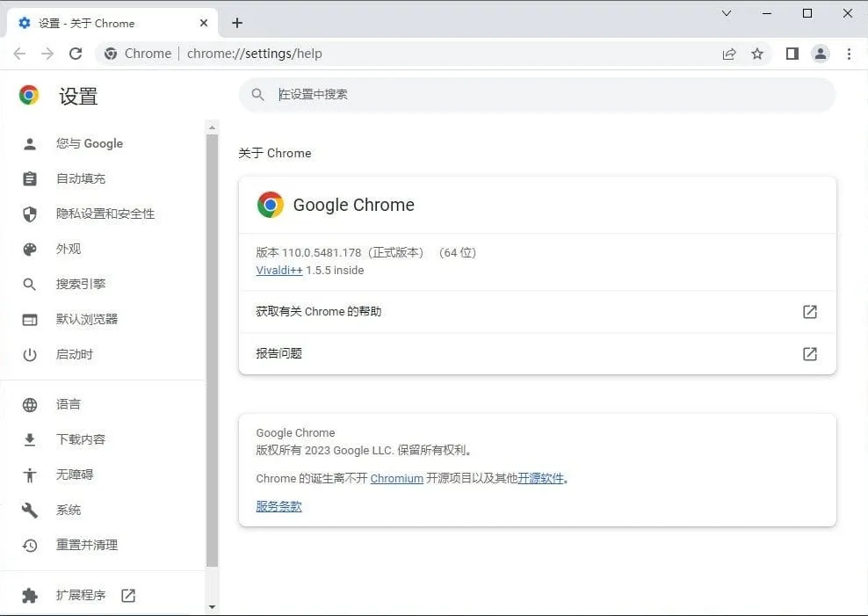This screenshot has width=868, height=616.
Task: Click the browser profile avatar icon
Action: tap(820, 54)
